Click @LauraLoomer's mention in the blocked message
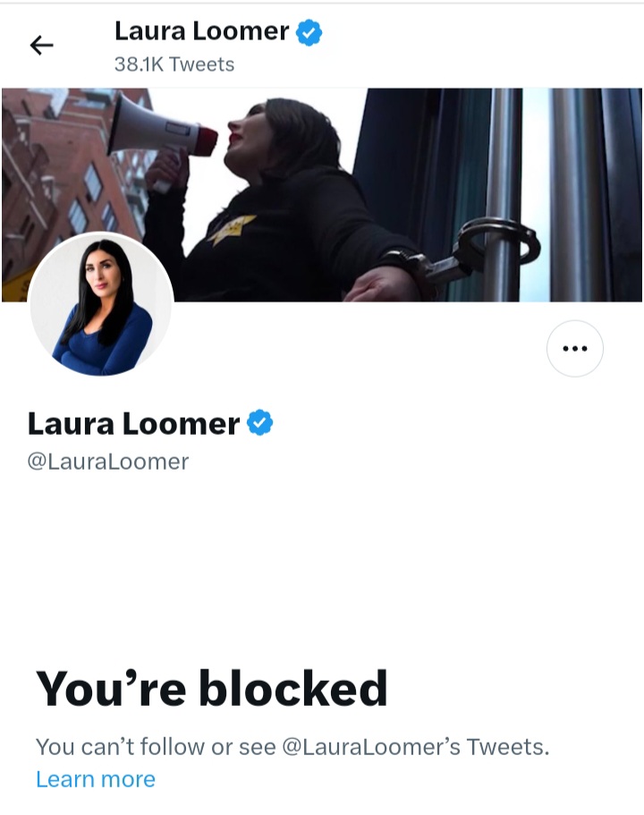This screenshot has width=644, height=815. tap(371, 747)
